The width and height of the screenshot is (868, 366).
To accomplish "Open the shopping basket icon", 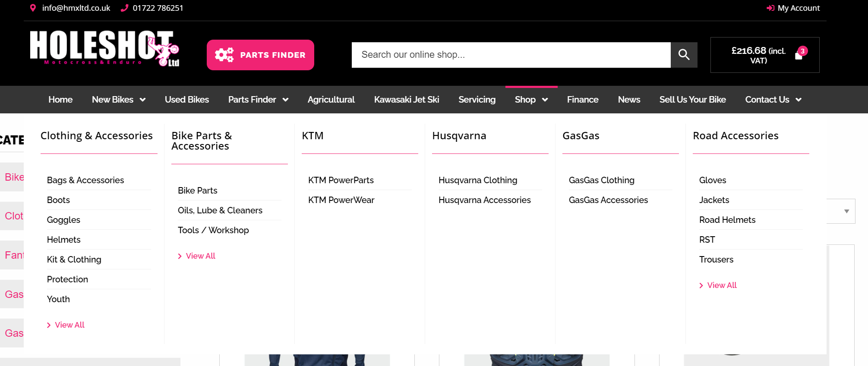I will click(x=799, y=56).
